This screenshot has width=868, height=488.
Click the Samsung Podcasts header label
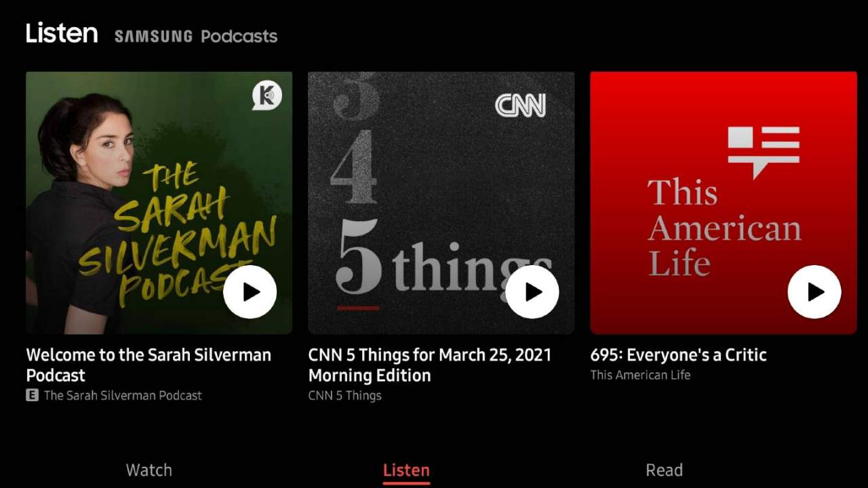click(196, 36)
